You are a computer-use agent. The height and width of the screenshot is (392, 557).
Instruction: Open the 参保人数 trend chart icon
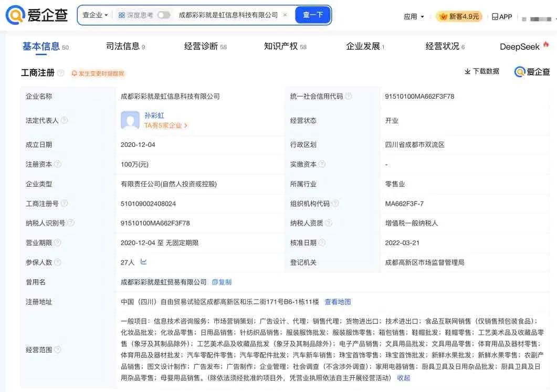coord(143,262)
